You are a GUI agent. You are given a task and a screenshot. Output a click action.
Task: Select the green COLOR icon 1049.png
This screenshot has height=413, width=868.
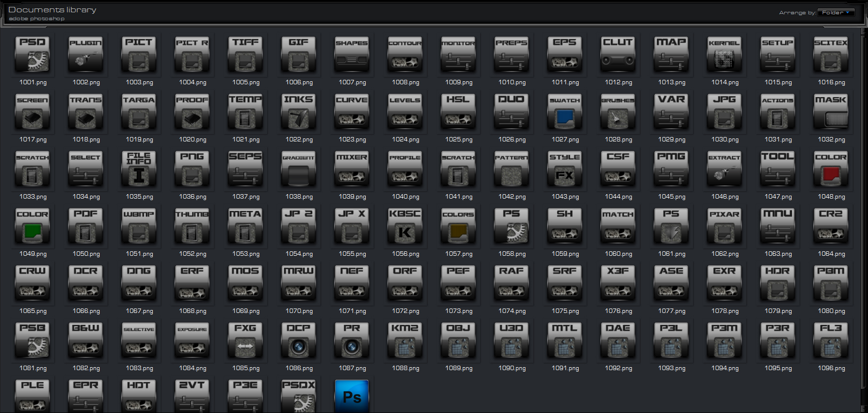pos(33,226)
